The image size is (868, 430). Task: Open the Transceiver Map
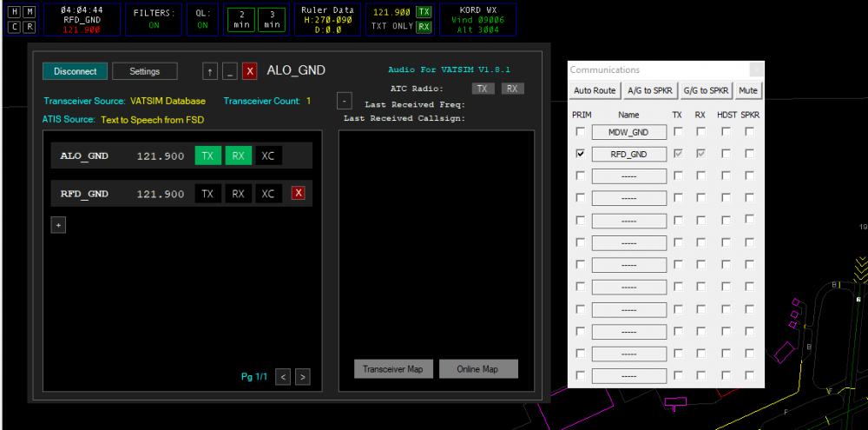(x=393, y=369)
